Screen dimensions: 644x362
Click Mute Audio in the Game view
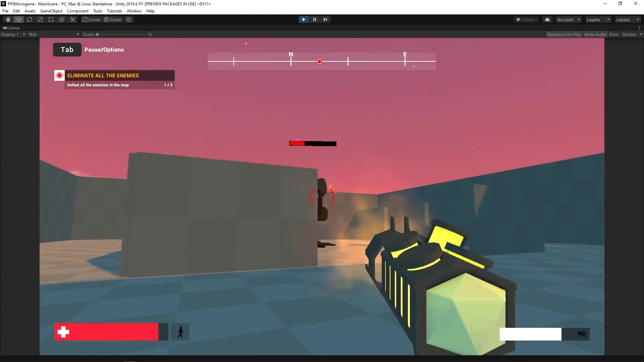(x=595, y=34)
